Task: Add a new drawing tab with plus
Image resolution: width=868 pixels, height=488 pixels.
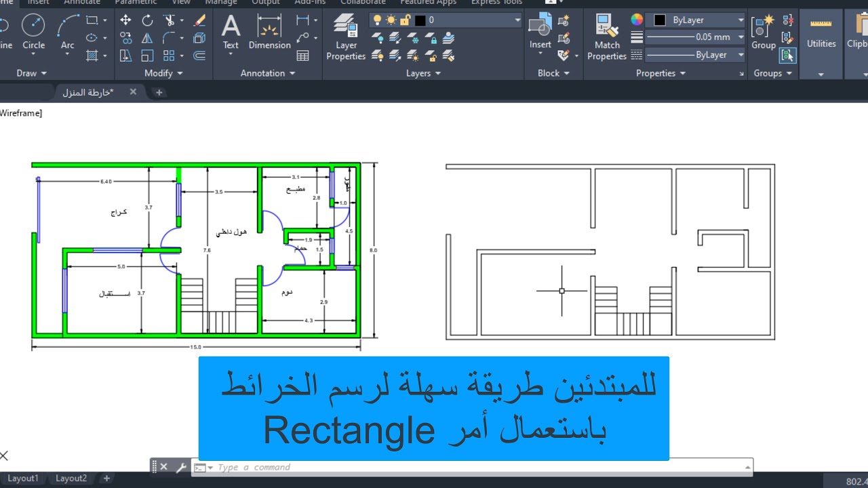Action: (159, 92)
